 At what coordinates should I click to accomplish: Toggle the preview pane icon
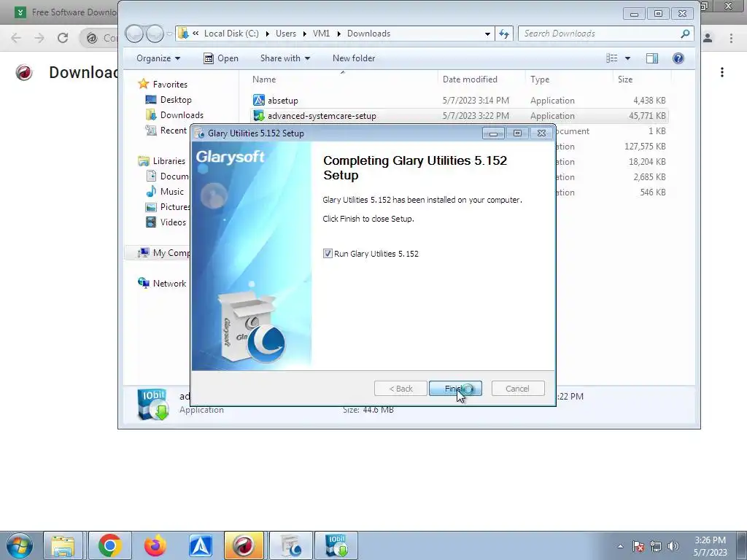(651, 58)
